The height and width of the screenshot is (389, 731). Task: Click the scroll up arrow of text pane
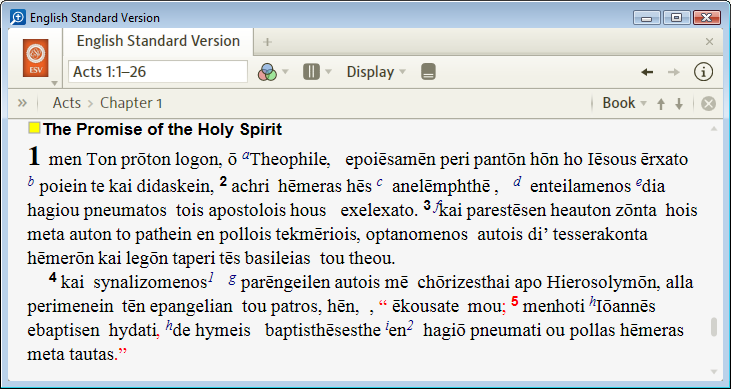point(714,129)
